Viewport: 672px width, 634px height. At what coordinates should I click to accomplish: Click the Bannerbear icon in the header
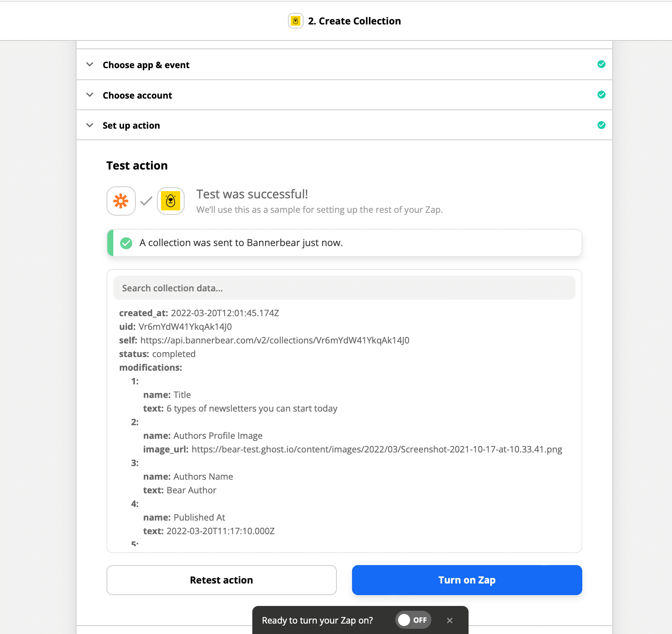tap(296, 21)
